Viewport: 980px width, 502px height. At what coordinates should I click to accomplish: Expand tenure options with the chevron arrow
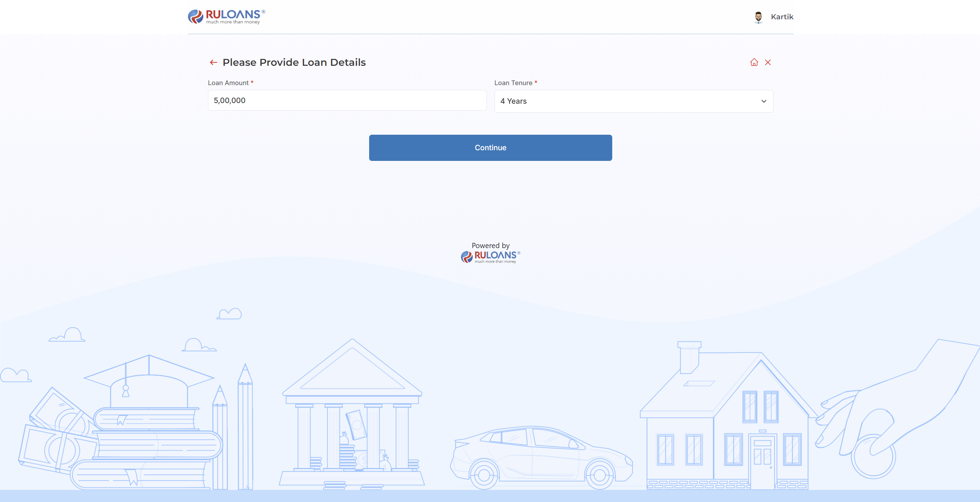pos(763,101)
